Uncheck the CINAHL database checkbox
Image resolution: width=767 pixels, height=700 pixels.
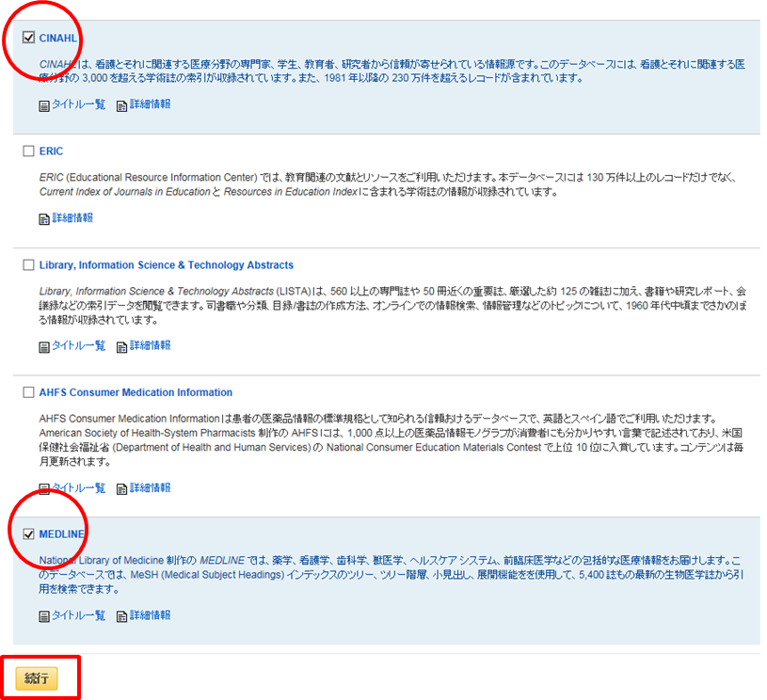click(28, 38)
